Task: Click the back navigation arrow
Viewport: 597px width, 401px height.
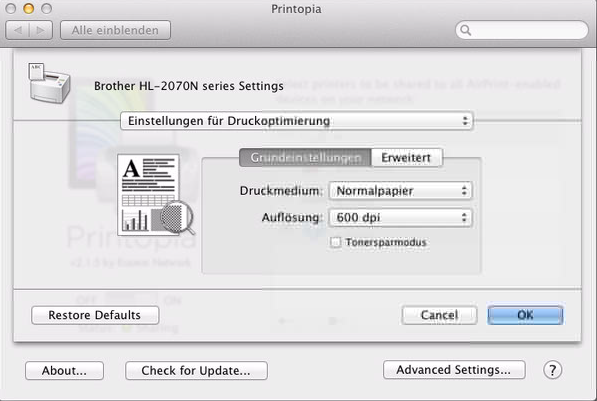Action: 18,30
